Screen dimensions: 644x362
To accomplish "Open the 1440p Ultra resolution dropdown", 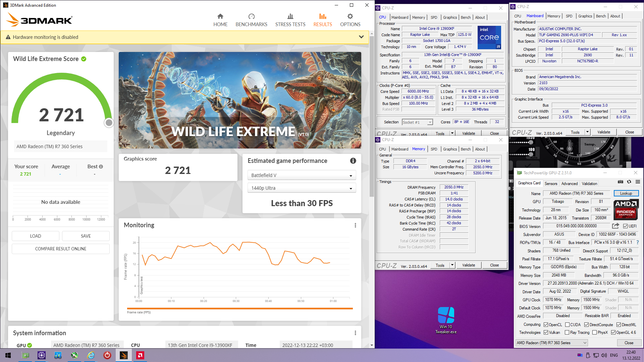I will 302,188.
